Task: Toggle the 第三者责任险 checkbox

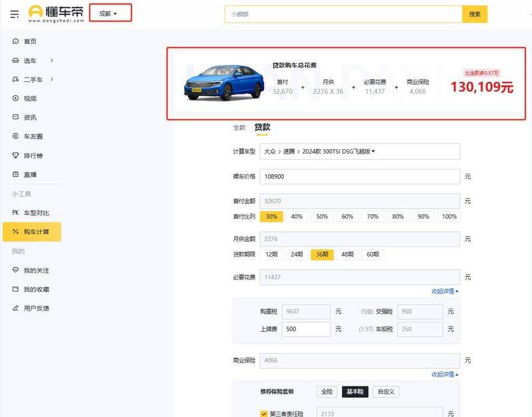Action: tap(264, 414)
